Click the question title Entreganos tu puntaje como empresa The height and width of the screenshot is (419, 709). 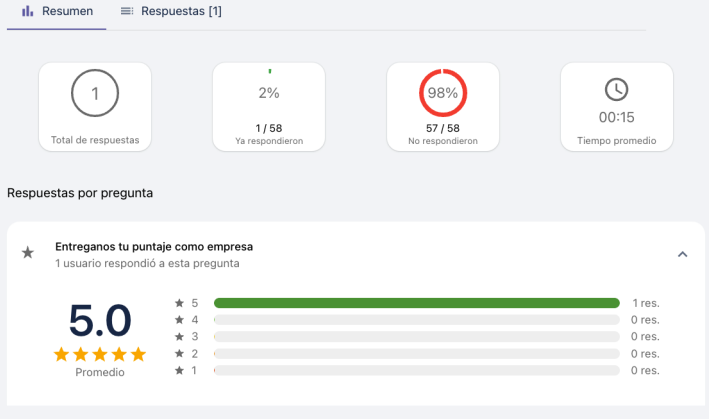coord(154,246)
